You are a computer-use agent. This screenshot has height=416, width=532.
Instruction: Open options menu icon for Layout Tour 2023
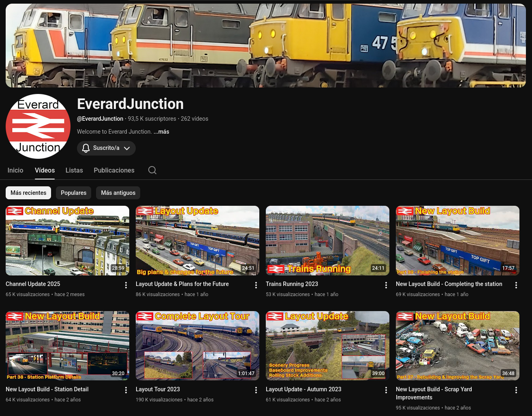pos(256,390)
